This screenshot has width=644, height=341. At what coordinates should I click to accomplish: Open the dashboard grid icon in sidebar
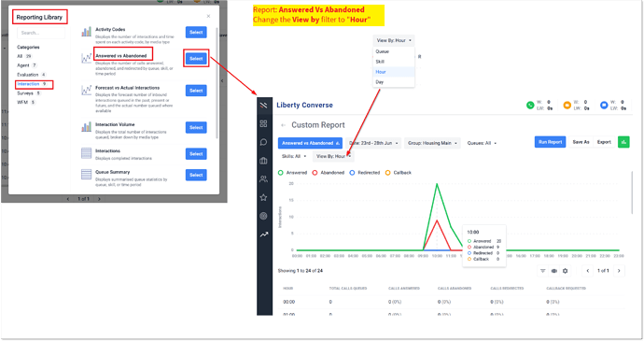pos(264,123)
